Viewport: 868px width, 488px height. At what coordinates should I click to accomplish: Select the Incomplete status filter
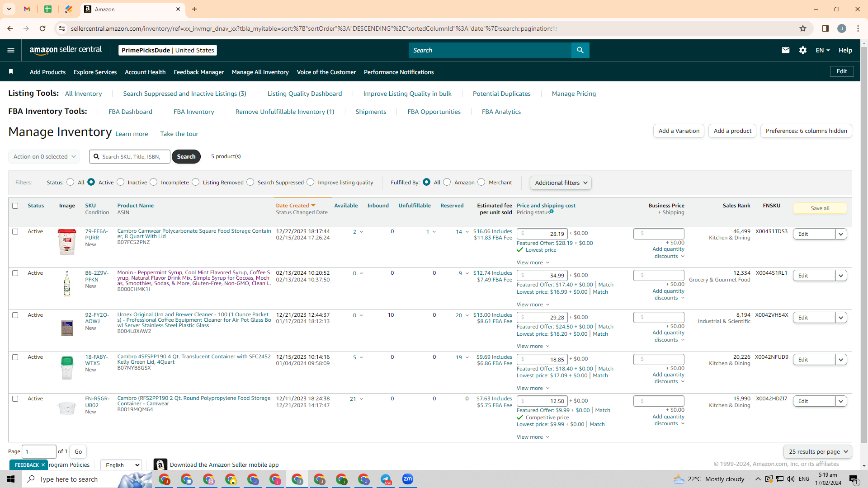point(154,182)
